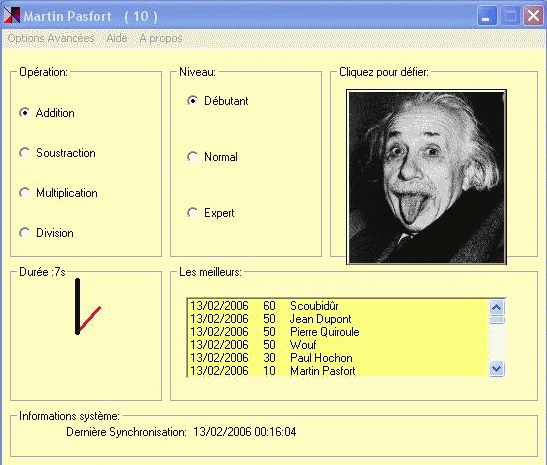The width and height of the screenshot is (547, 465).
Task: Select the Addition operation
Action: coord(47,113)
